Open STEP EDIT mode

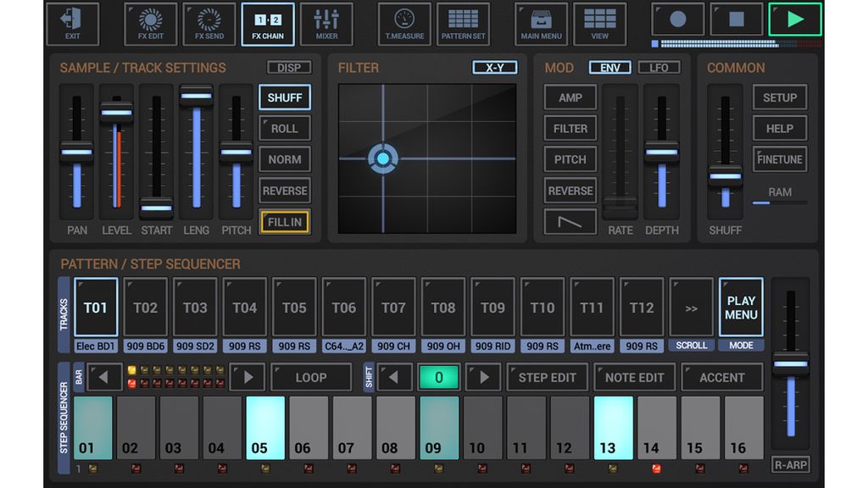(x=547, y=377)
